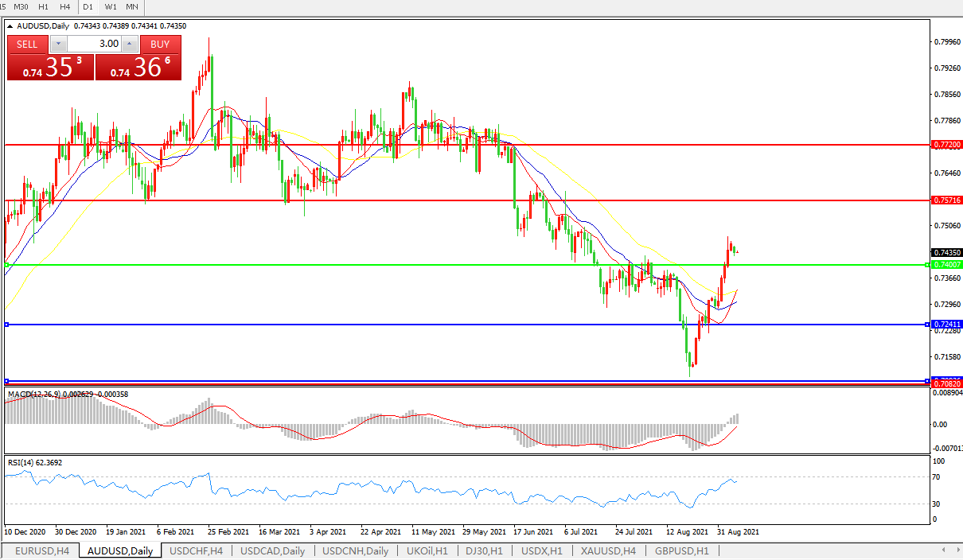Select the green 0.74007 price level label
963x560 pixels.
946,264
